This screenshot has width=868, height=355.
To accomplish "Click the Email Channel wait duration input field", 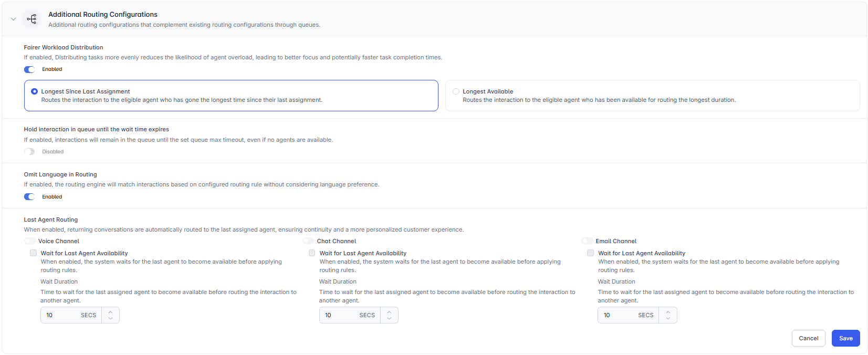I will pos(628,315).
